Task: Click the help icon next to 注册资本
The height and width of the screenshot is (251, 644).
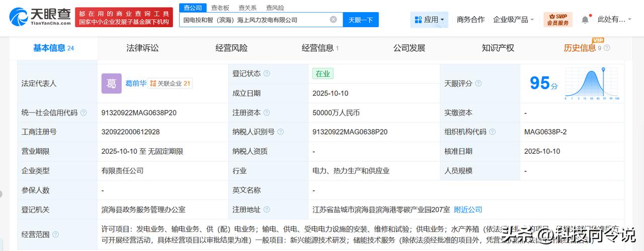Action: tap(267, 113)
